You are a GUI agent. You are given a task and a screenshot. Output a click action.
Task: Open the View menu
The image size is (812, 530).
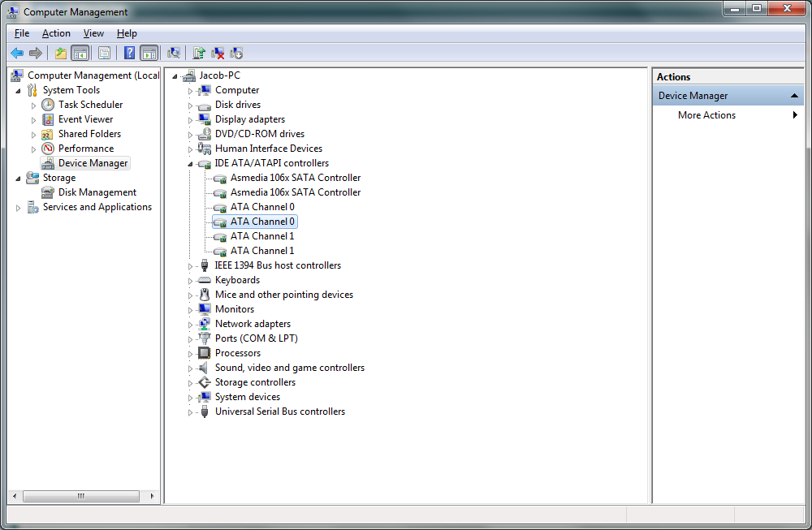tap(93, 33)
